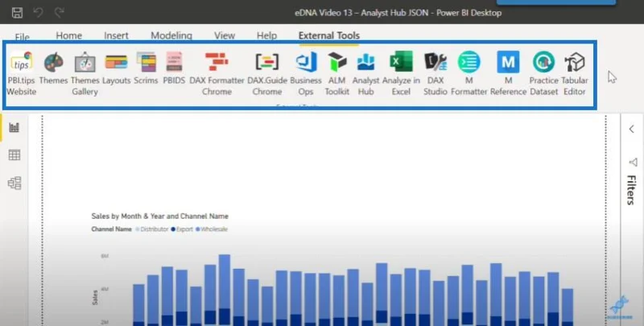Switch to Model relationships view
This screenshot has width=644, height=326.
click(x=14, y=183)
